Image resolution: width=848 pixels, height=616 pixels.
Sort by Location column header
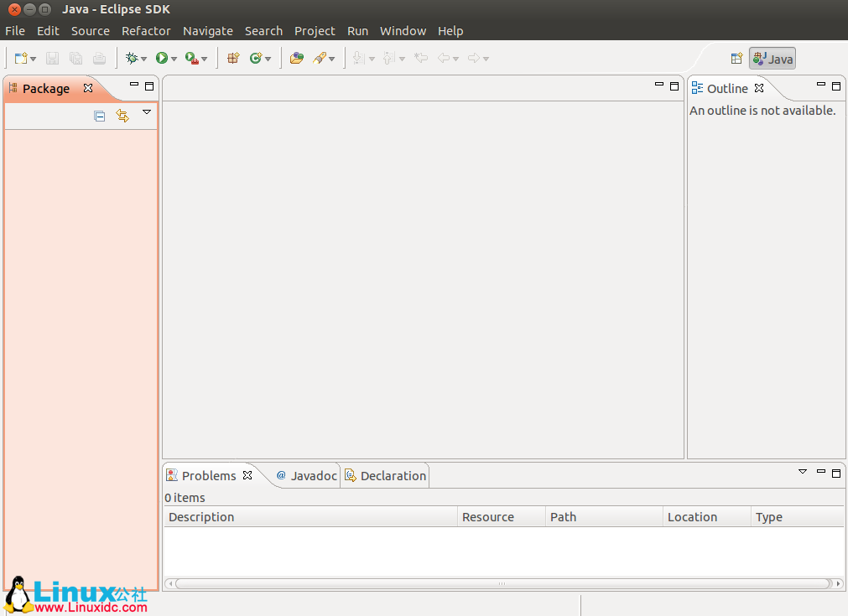(x=707, y=517)
